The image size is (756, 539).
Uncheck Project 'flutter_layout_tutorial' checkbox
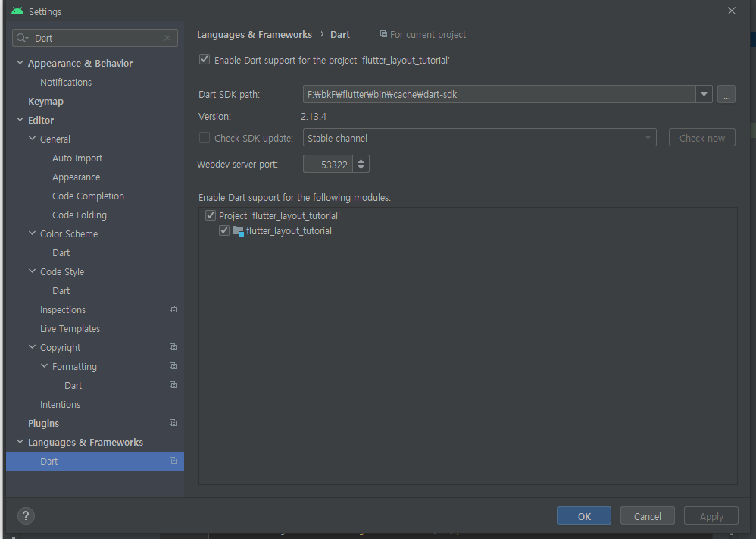211,215
